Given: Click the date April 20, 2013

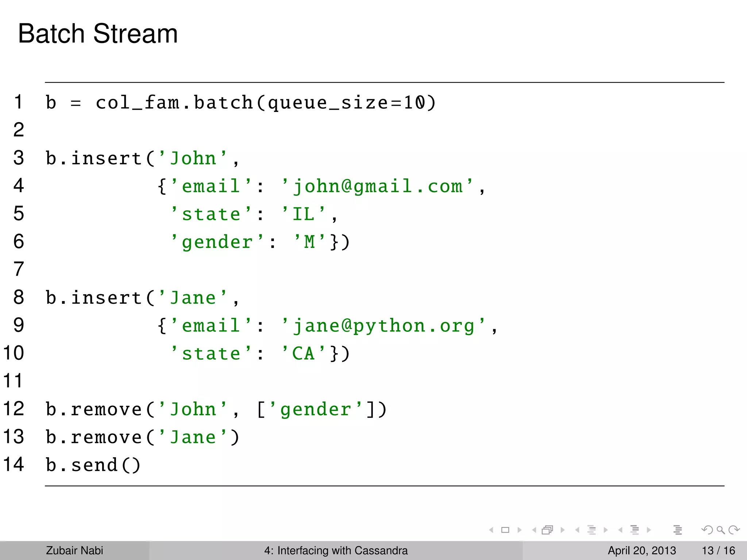Looking at the screenshot, I should pos(642,551).
